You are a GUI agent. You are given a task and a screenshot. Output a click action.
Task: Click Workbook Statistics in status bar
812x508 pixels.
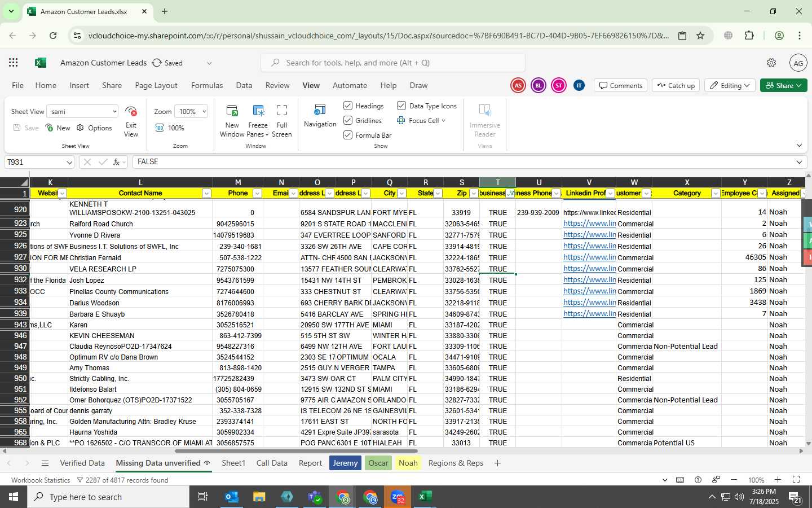click(41, 480)
